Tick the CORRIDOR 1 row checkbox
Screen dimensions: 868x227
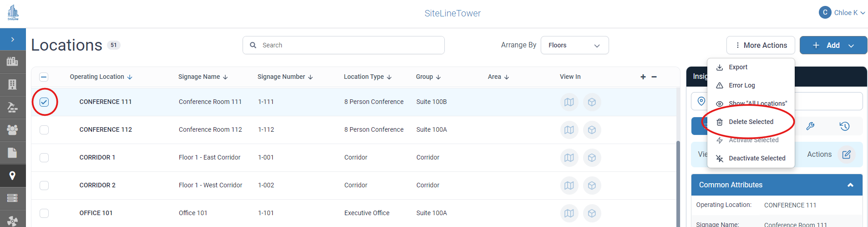(x=44, y=158)
